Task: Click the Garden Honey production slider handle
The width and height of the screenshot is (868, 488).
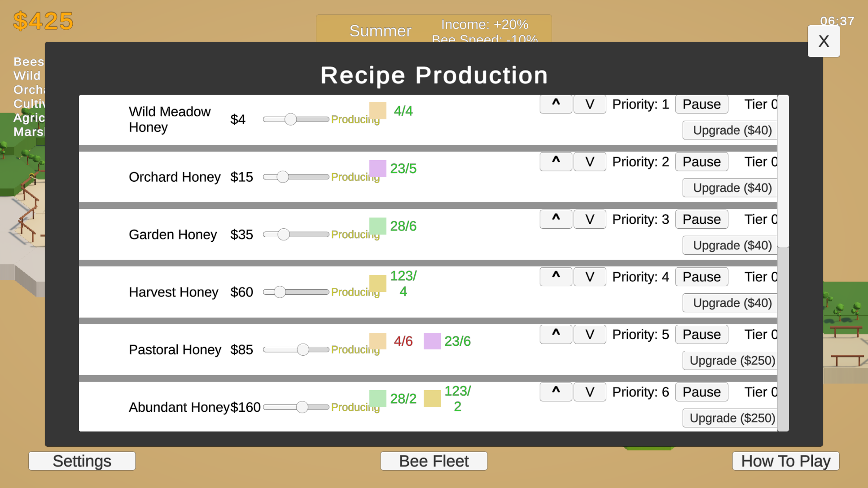Action: (x=284, y=235)
